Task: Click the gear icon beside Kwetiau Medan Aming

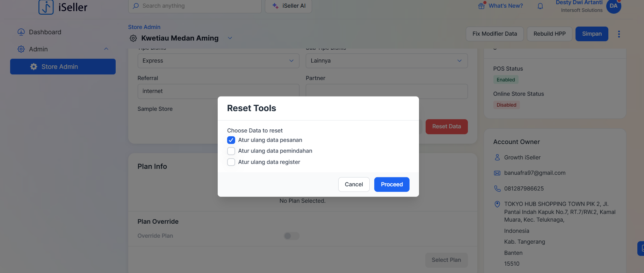Action: click(133, 38)
